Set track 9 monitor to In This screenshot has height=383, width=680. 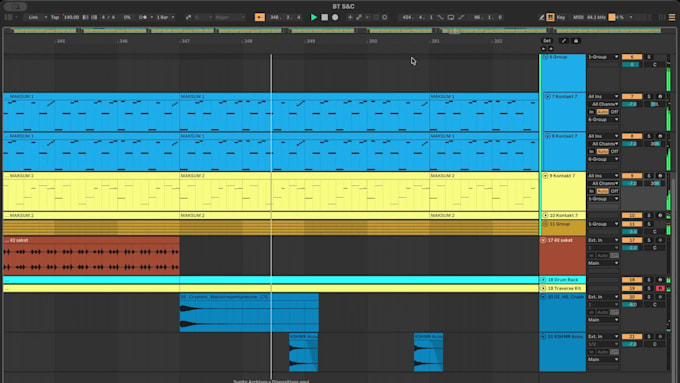(x=592, y=191)
